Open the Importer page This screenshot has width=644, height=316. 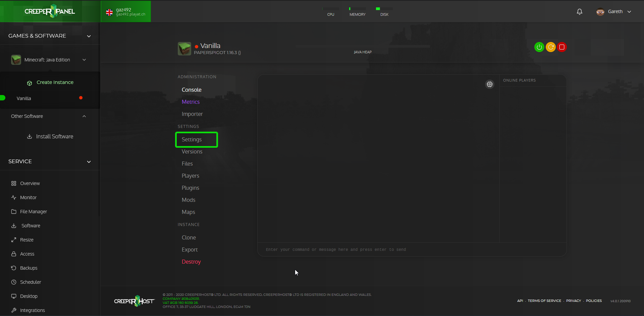click(x=192, y=114)
